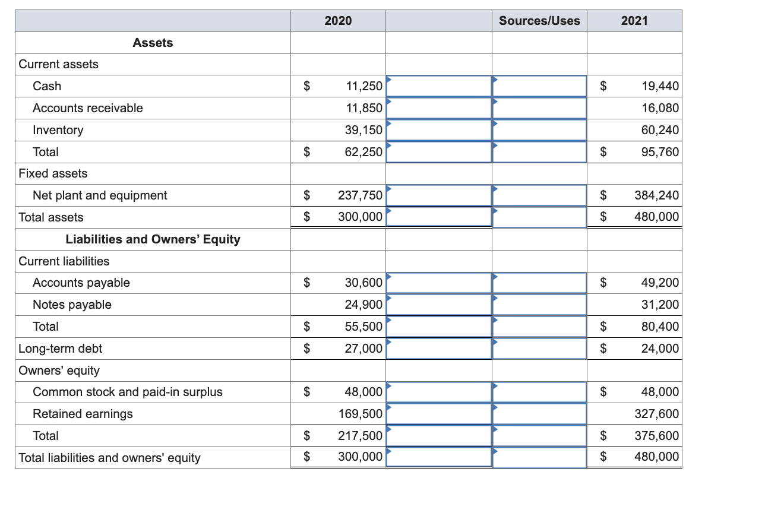Click the Sources/Uses column header

coord(539,21)
